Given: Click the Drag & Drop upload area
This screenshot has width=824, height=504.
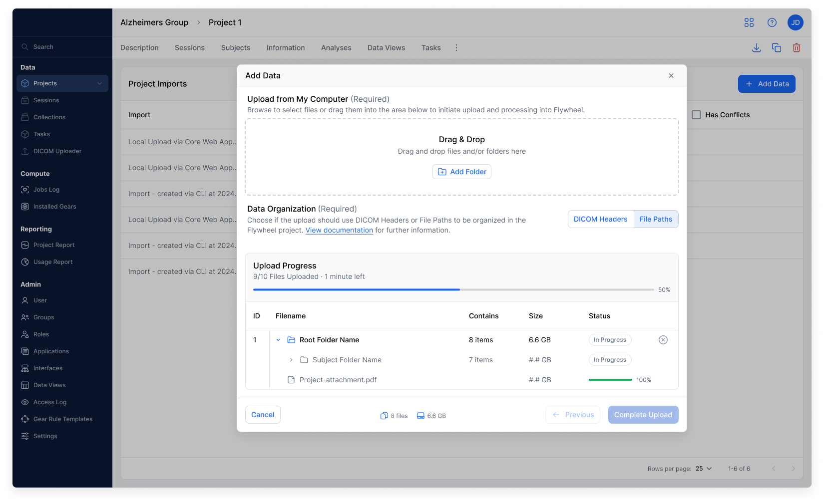Looking at the screenshot, I should [462, 157].
